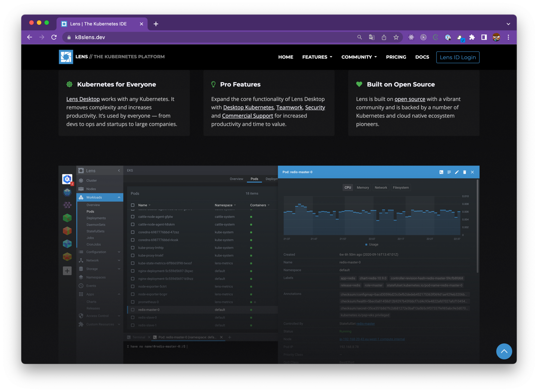This screenshot has width=538, height=392.
Task: Click the trash delete icon for pod
Action: click(465, 172)
